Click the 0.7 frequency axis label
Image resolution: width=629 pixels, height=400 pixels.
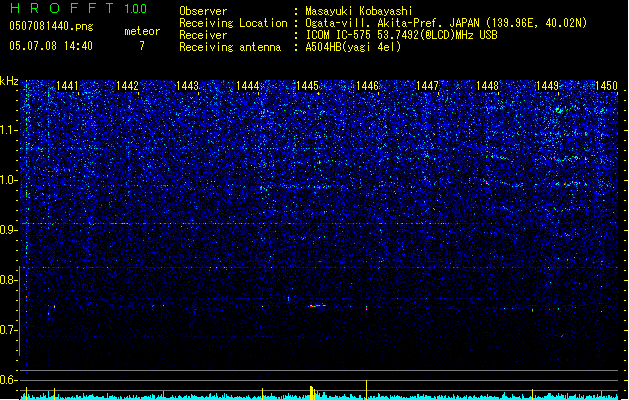[x=9, y=330]
